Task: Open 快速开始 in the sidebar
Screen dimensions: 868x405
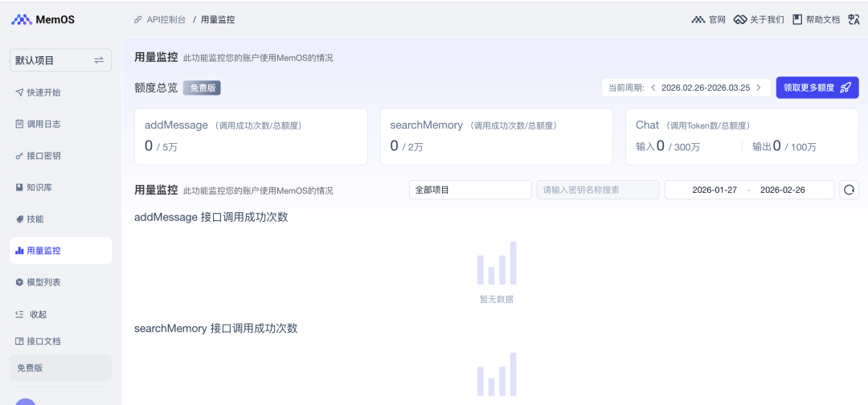Action: pyautogui.click(x=61, y=92)
